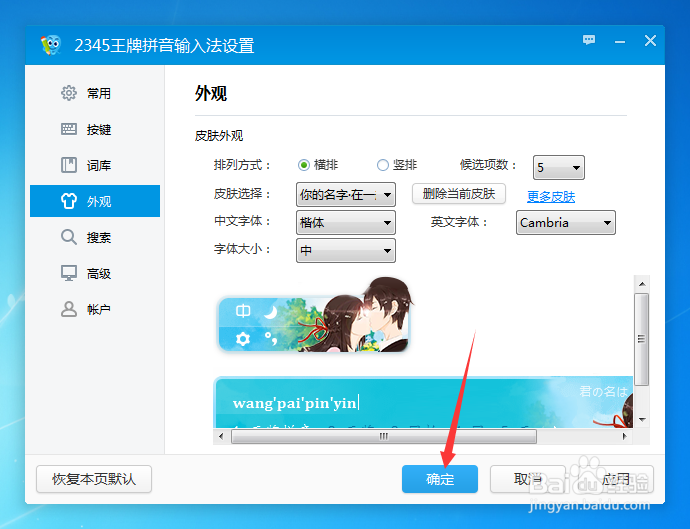Click the keyboard icon beside 按键
Image resolution: width=690 pixels, height=529 pixels.
tap(69, 129)
